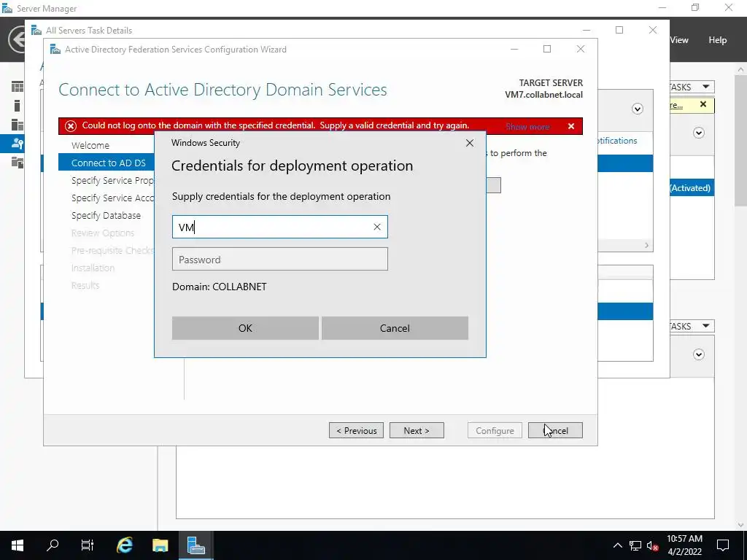Close the yellow notification bar

coord(703,104)
